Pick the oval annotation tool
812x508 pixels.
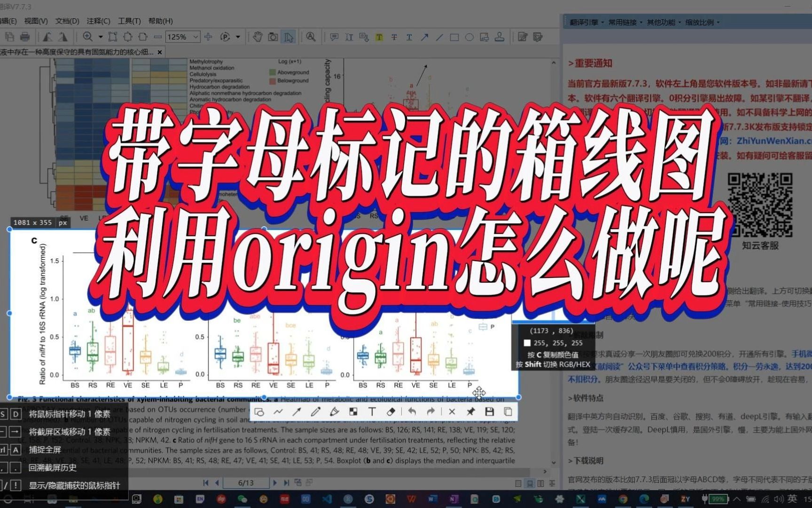pyautogui.click(x=469, y=37)
